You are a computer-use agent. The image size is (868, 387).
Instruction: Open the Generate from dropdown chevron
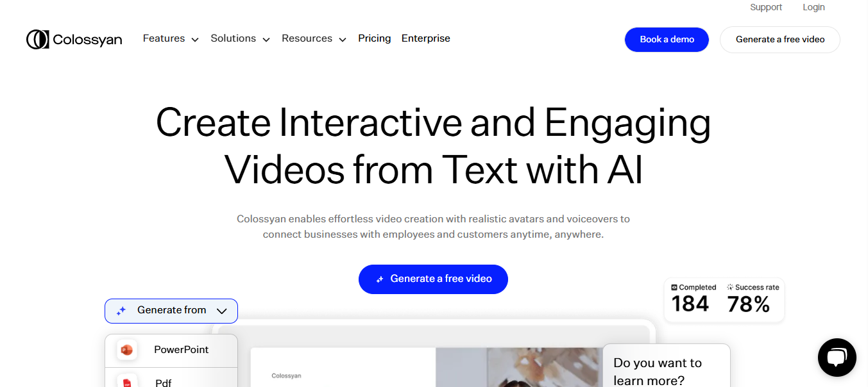click(x=222, y=311)
